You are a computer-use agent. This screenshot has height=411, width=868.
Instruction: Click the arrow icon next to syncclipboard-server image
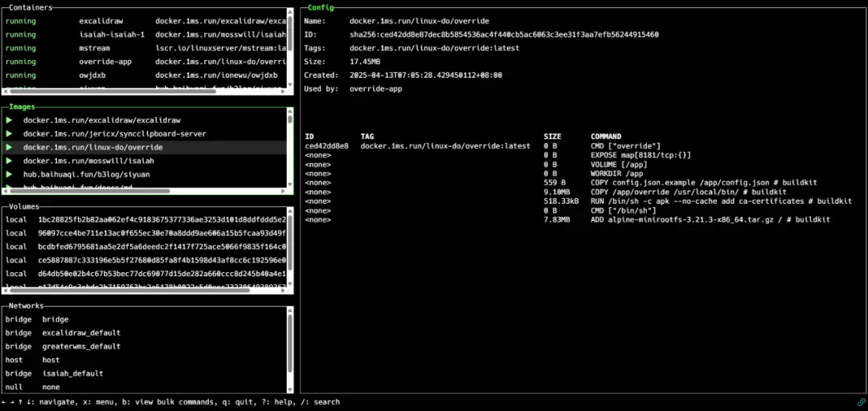(x=9, y=134)
